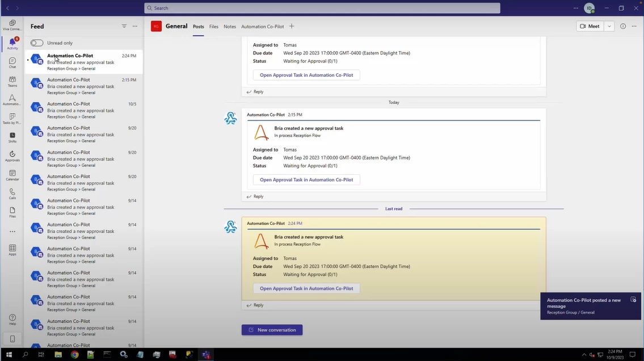This screenshot has height=361, width=644.
Task: Open Feed more options ellipsis
Action: click(134, 26)
